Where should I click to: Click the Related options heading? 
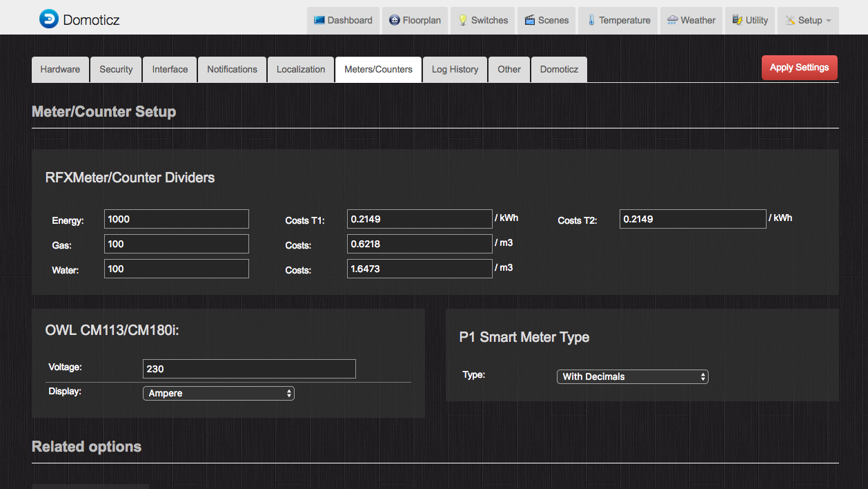(86, 447)
